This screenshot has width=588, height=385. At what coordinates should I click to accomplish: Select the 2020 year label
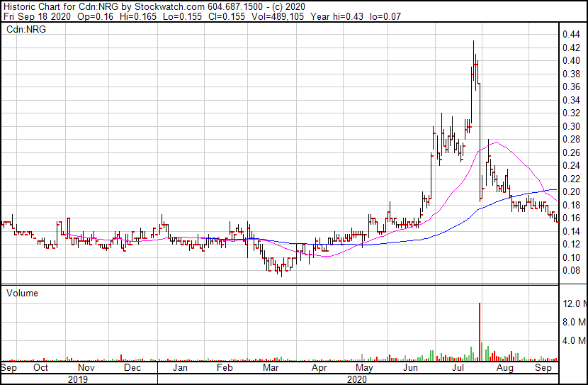[356, 379]
